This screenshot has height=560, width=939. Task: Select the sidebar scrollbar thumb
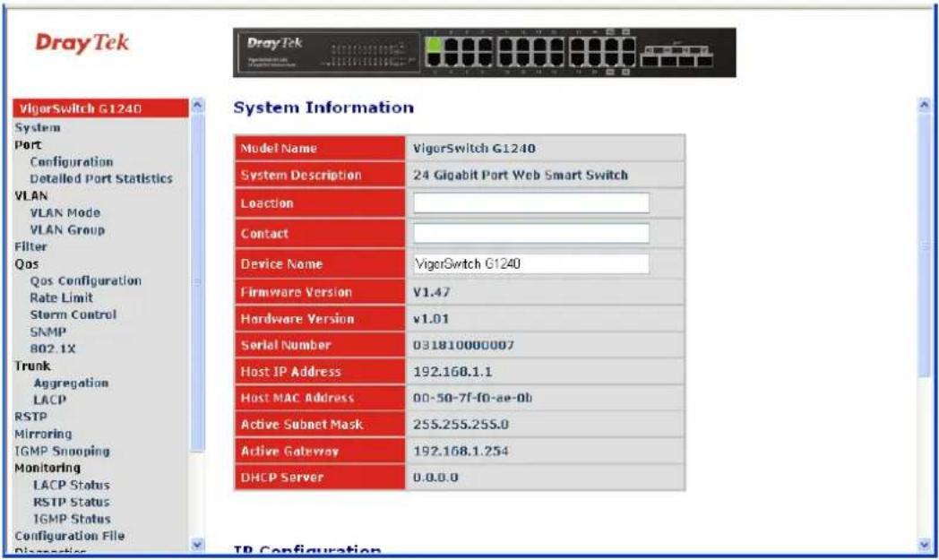click(197, 281)
